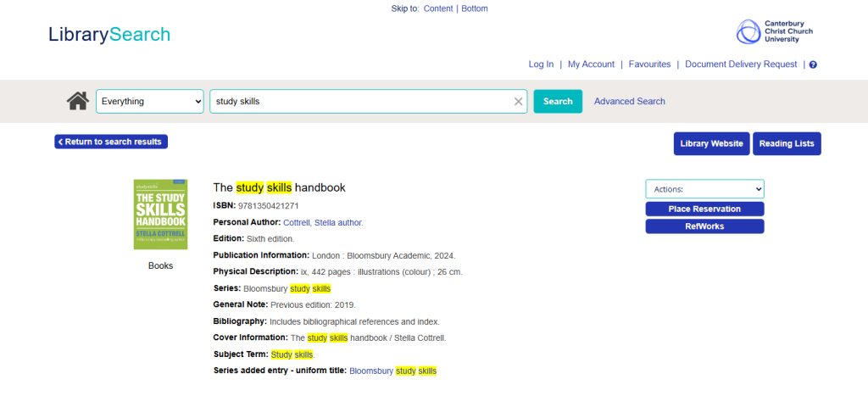The image size is (868, 396).
Task: Clear the search box with X icon
Action: click(518, 102)
